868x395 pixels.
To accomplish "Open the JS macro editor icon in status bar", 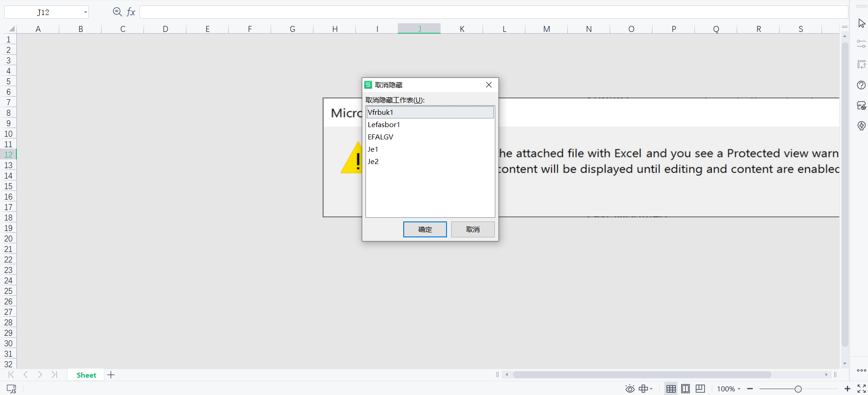I will click(x=11, y=389).
